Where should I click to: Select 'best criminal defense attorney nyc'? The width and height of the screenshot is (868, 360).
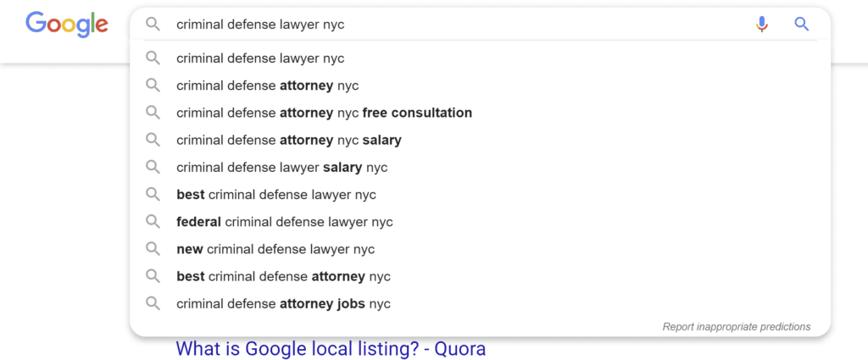[480, 276]
